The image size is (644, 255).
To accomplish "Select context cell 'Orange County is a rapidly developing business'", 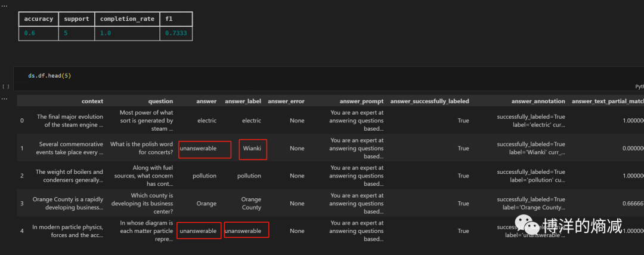I will click(68, 203).
